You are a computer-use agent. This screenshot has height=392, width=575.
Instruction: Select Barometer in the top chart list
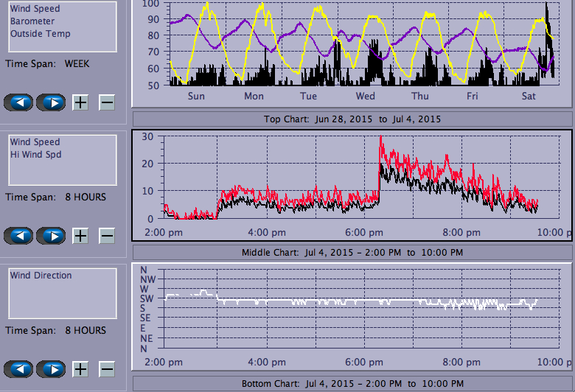(32, 21)
